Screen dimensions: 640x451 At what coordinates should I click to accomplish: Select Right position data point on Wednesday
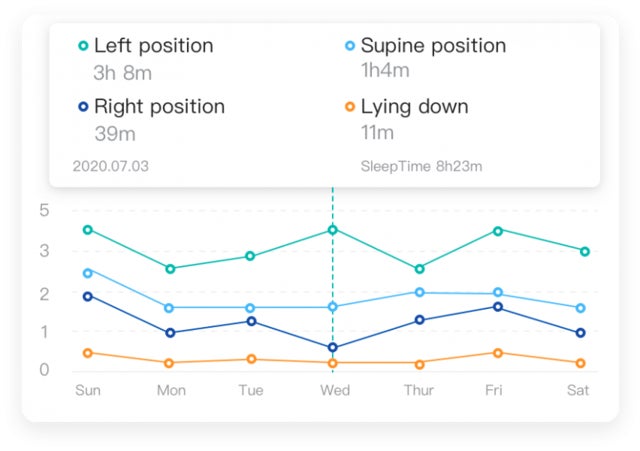point(333,348)
